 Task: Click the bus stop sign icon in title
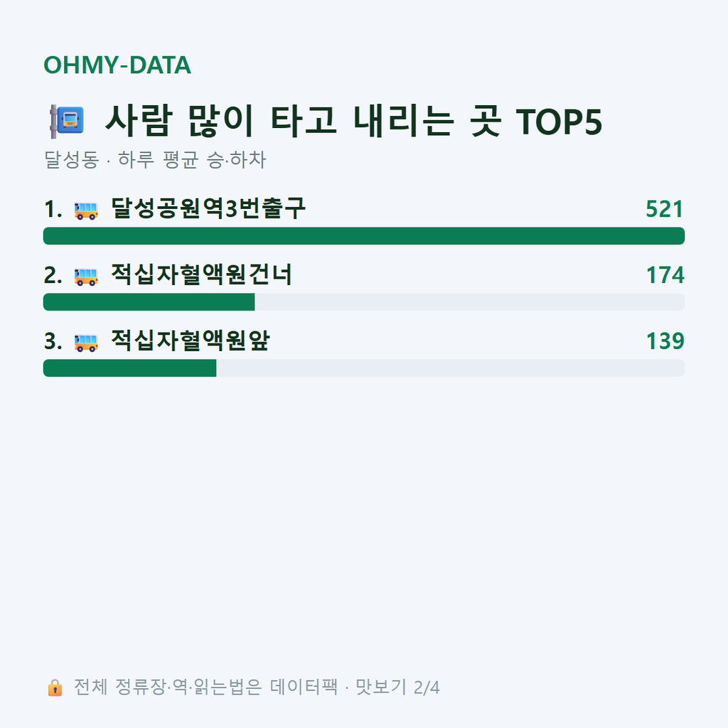pyautogui.click(x=67, y=121)
